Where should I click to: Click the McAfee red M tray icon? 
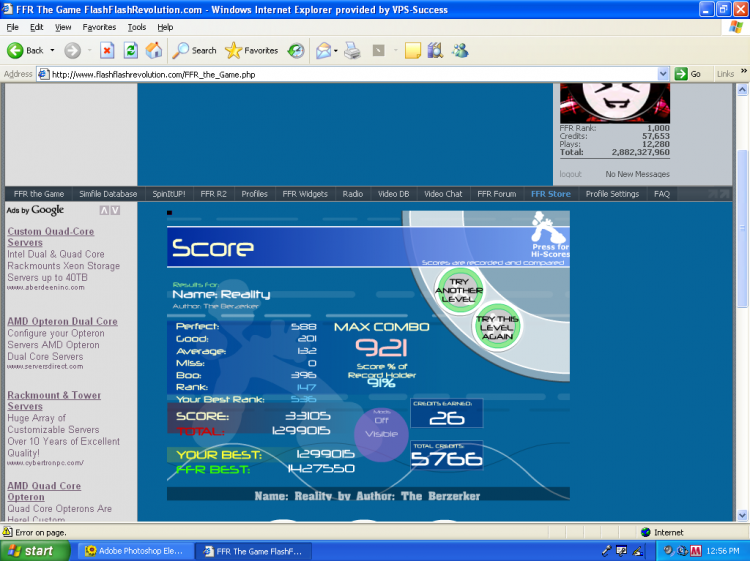[x=695, y=551]
